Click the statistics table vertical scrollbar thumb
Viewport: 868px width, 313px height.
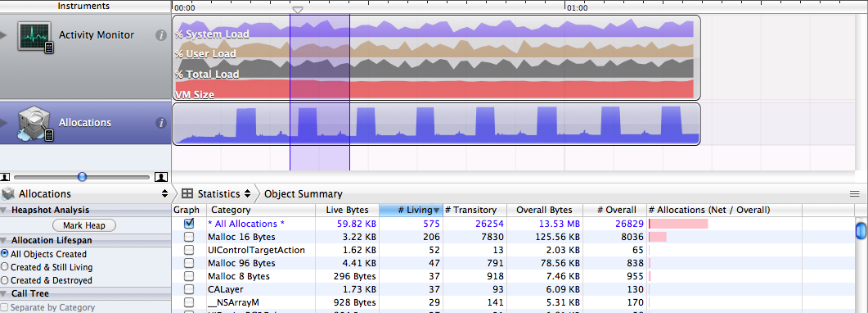(861, 230)
